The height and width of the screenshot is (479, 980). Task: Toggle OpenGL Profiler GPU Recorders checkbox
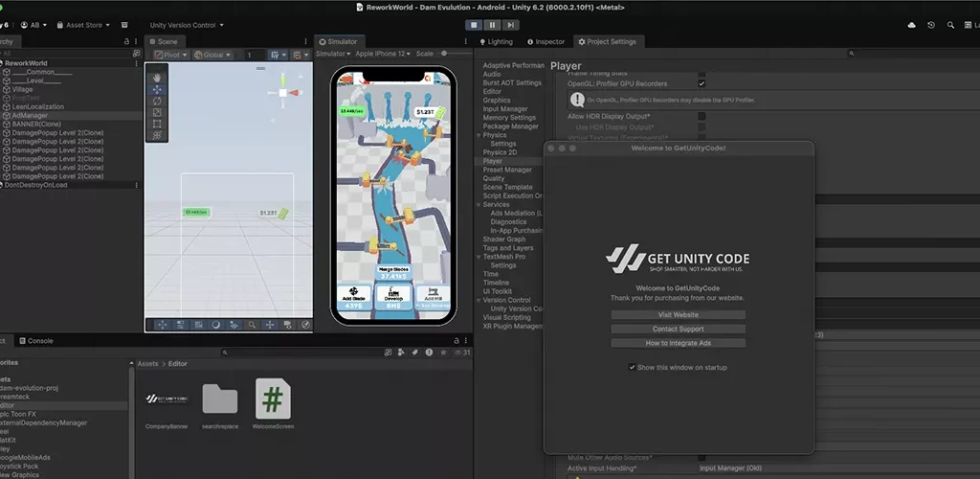tap(702, 83)
